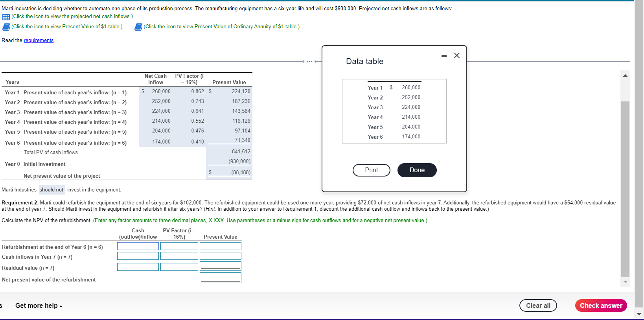The width and height of the screenshot is (644, 320).
Task: Print the Data table
Action: (372, 170)
